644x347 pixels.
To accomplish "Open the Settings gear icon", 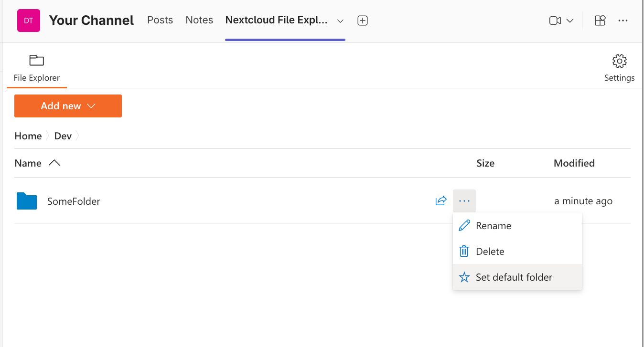I will [x=619, y=61].
